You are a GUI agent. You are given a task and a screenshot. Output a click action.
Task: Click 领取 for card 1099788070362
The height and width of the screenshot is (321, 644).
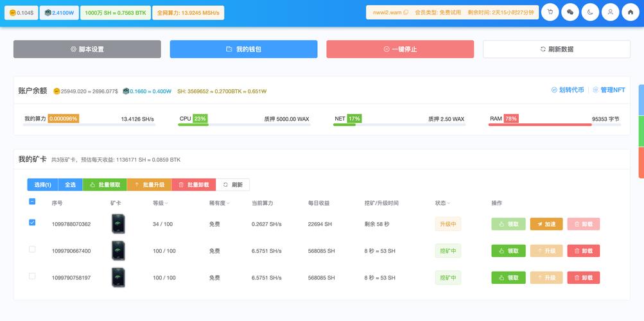[x=509, y=224]
